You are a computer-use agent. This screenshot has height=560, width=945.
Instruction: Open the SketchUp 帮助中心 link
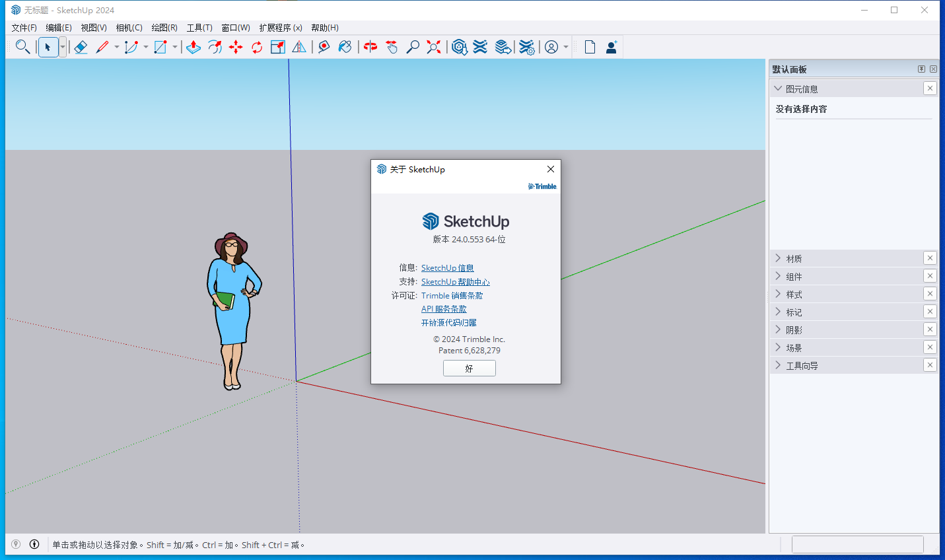456,282
